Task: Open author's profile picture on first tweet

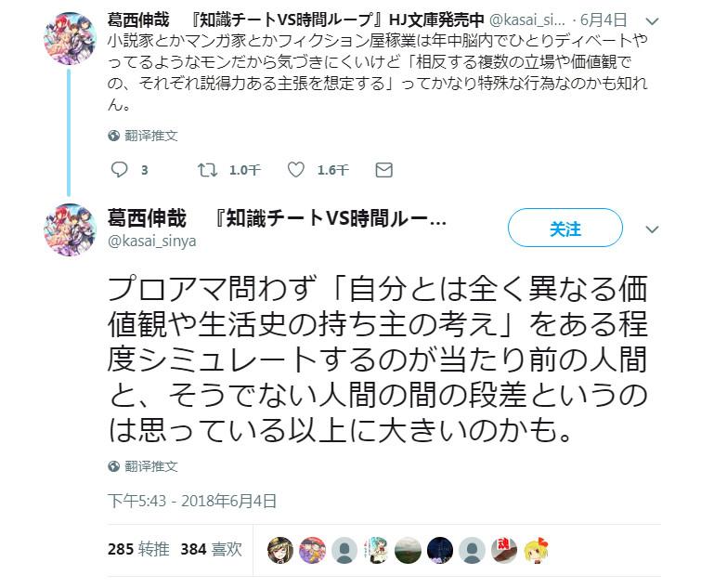Action: 70,38
